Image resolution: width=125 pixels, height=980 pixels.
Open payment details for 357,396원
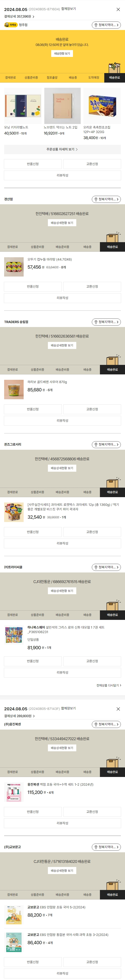pos(19,16)
